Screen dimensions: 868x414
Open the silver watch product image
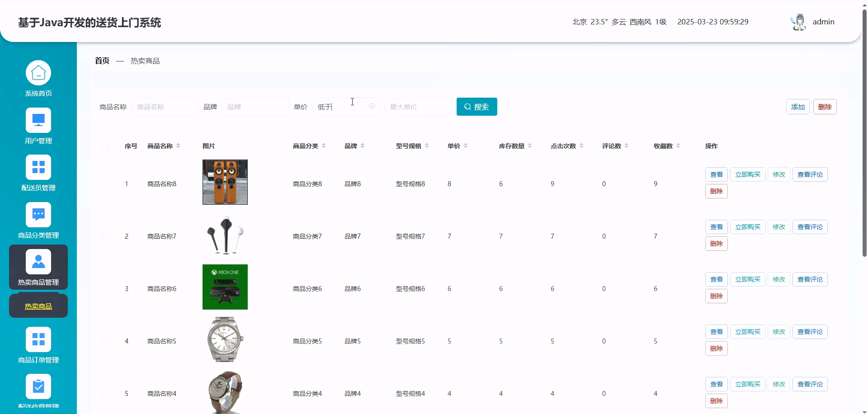[225, 339]
